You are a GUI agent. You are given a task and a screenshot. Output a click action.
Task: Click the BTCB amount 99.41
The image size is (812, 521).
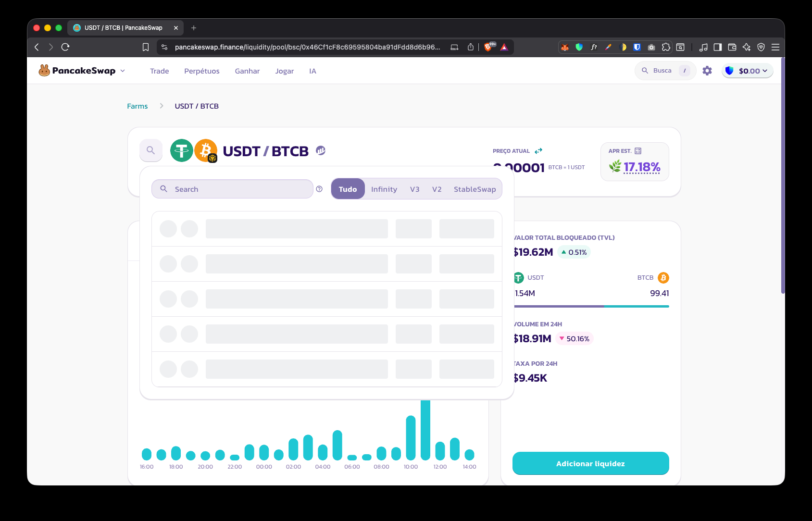tap(660, 293)
